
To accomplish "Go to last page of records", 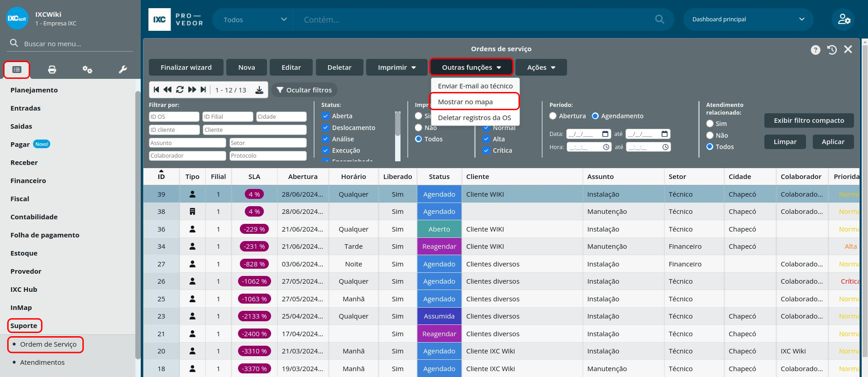I will pos(203,90).
